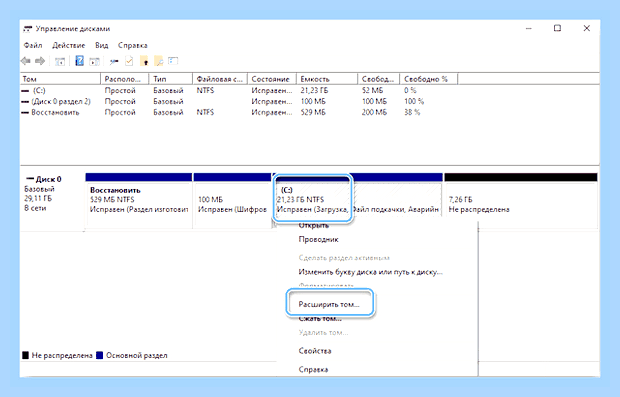Click the properties checkmark page icon
The height and width of the screenshot is (397, 620).
point(129,61)
